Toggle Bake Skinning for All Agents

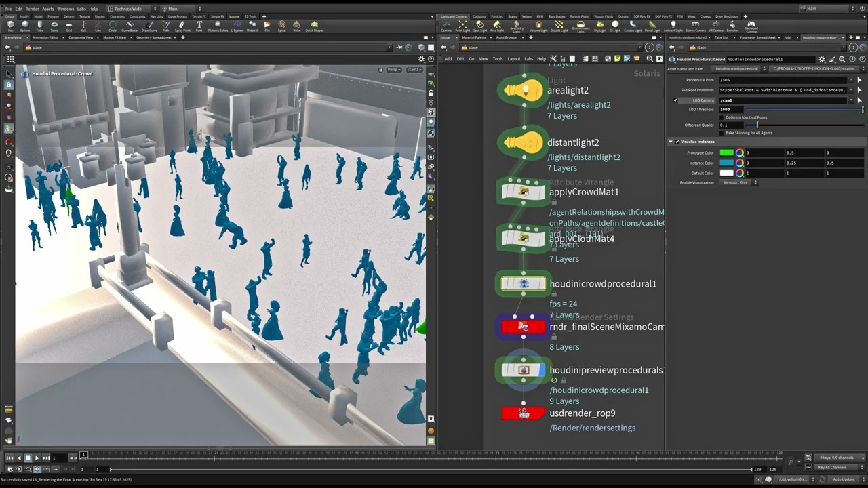[722, 133]
